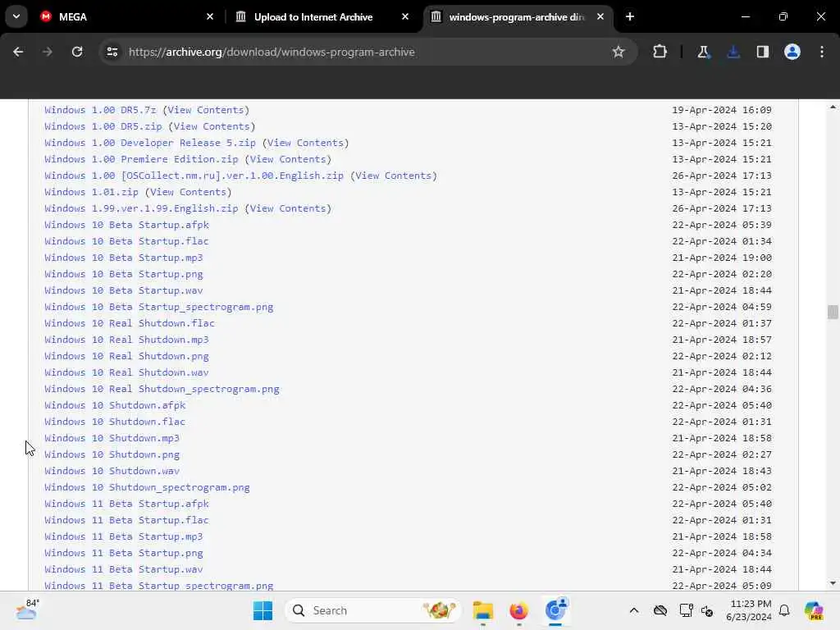View site information icon
The height and width of the screenshot is (630, 840).
pyautogui.click(x=112, y=52)
